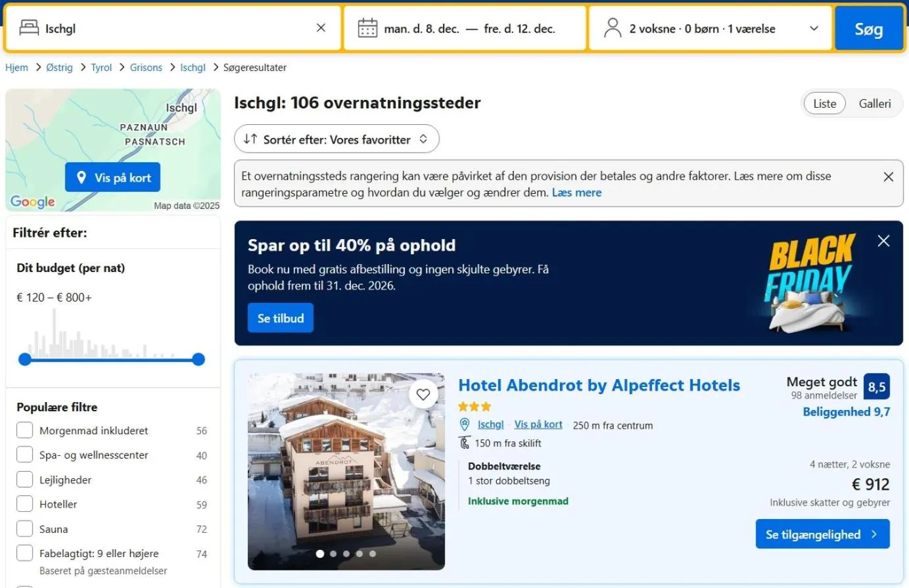Screen dimensions: 909x588
Task: Expand the guests selector chevron
Action: (x=814, y=28)
